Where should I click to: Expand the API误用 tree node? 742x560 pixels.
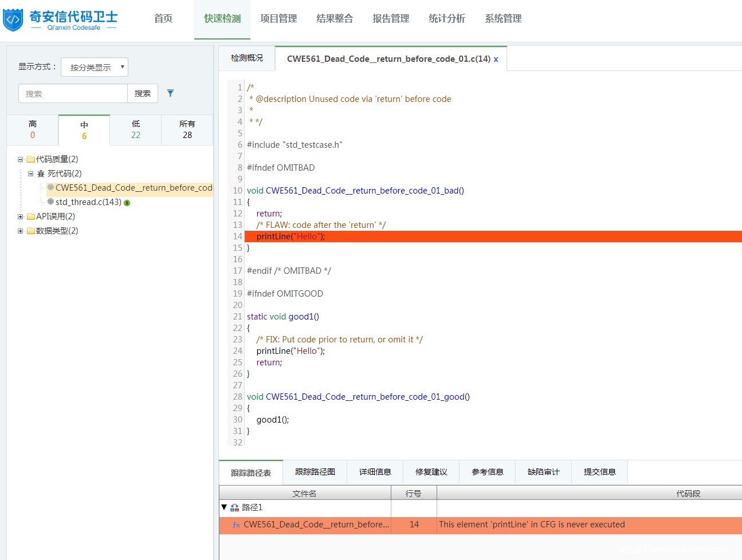point(21,216)
